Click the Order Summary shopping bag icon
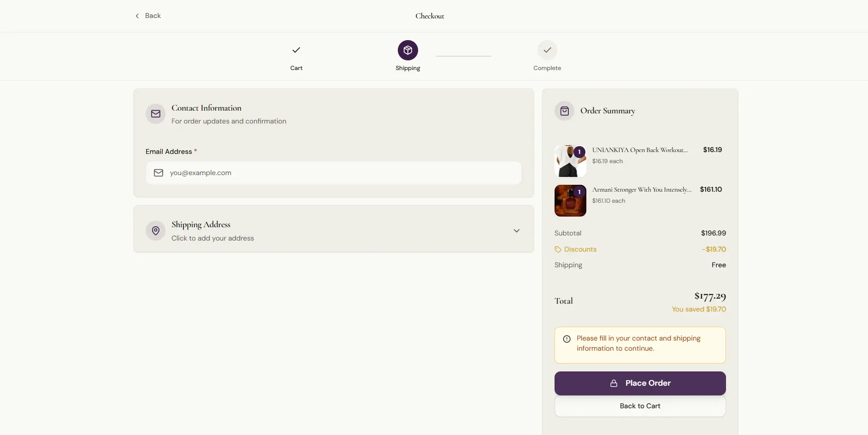This screenshot has height=435, width=868. click(x=564, y=111)
